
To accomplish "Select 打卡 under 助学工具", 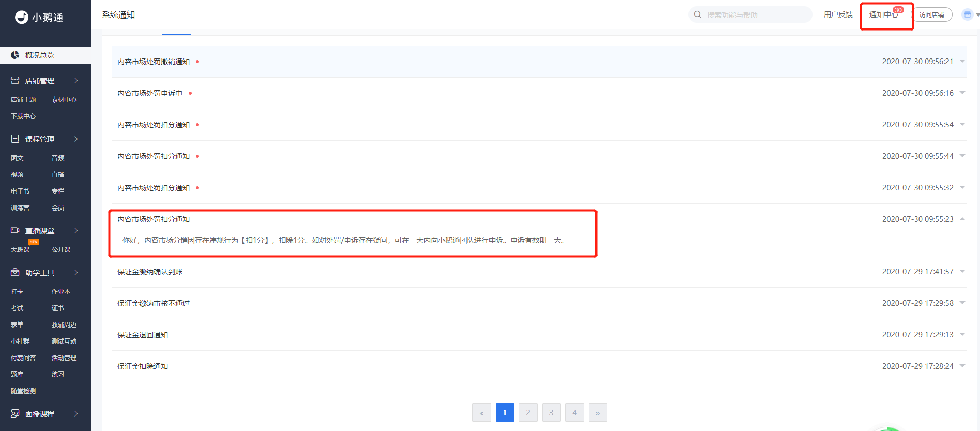I will (17, 292).
